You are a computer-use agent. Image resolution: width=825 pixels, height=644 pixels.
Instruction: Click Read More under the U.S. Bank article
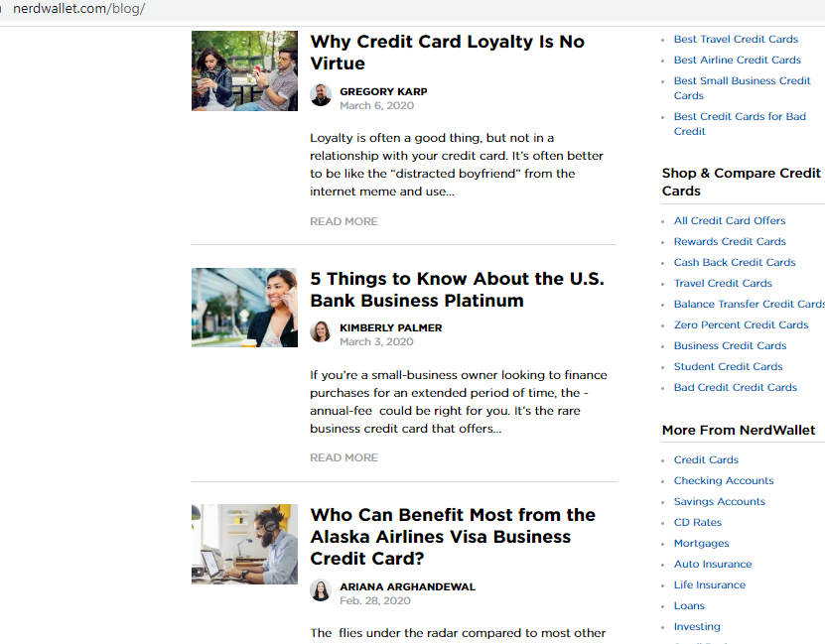(x=344, y=457)
